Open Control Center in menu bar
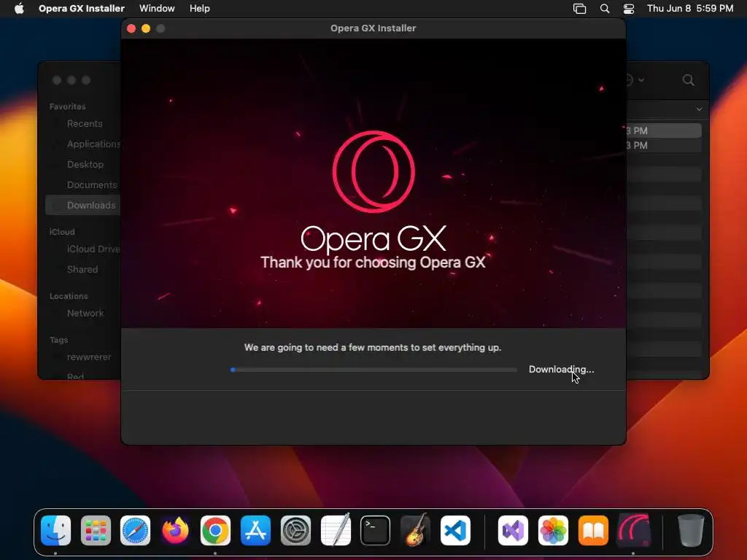The image size is (747, 560). click(629, 9)
